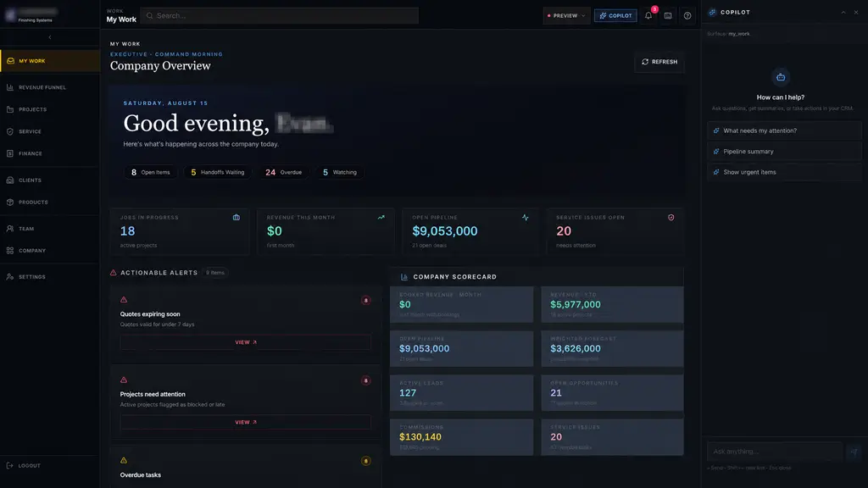Click the Copilot robot icon
Image resolution: width=868 pixels, height=488 pixels.
point(781,77)
